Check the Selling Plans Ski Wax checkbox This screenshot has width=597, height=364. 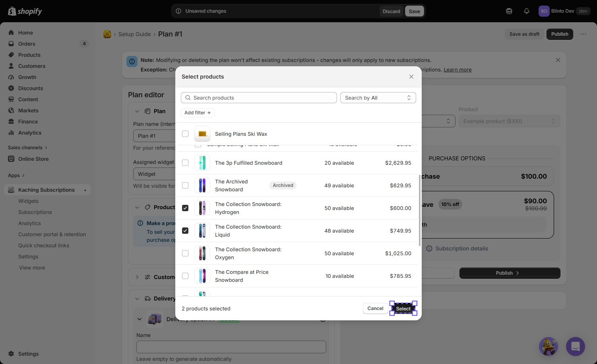(185, 134)
